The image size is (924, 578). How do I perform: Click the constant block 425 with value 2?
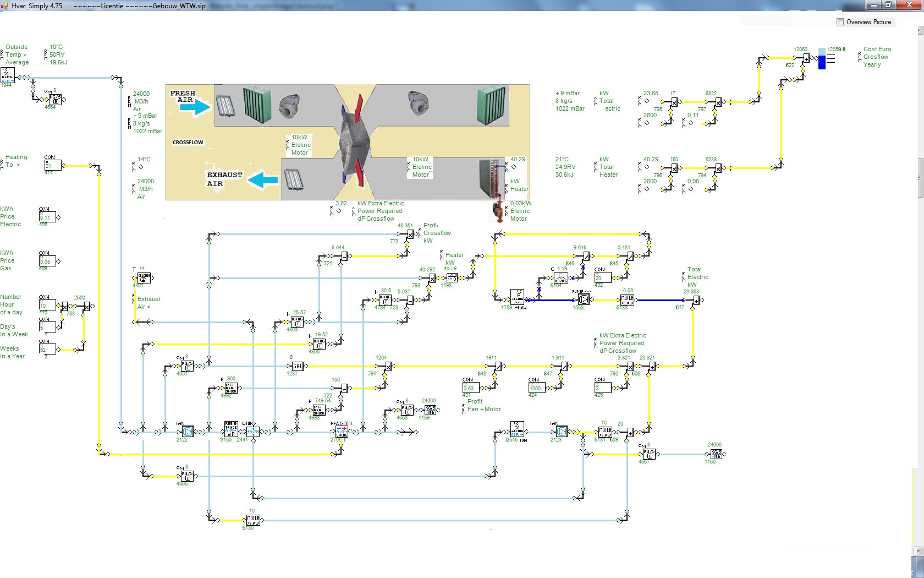(603, 388)
